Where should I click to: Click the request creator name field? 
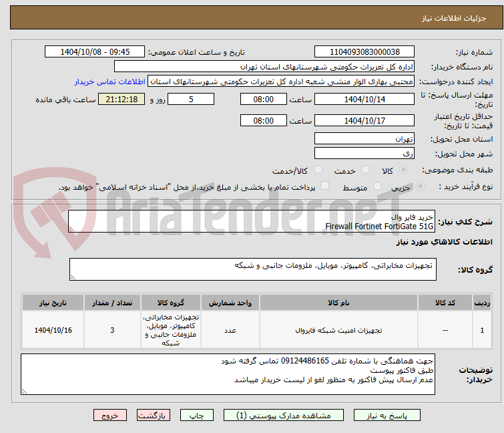pyautogui.click(x=281, y=82)
